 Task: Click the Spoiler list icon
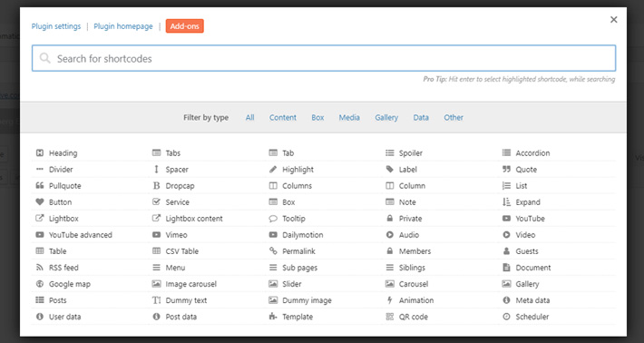tap(390, 152)
